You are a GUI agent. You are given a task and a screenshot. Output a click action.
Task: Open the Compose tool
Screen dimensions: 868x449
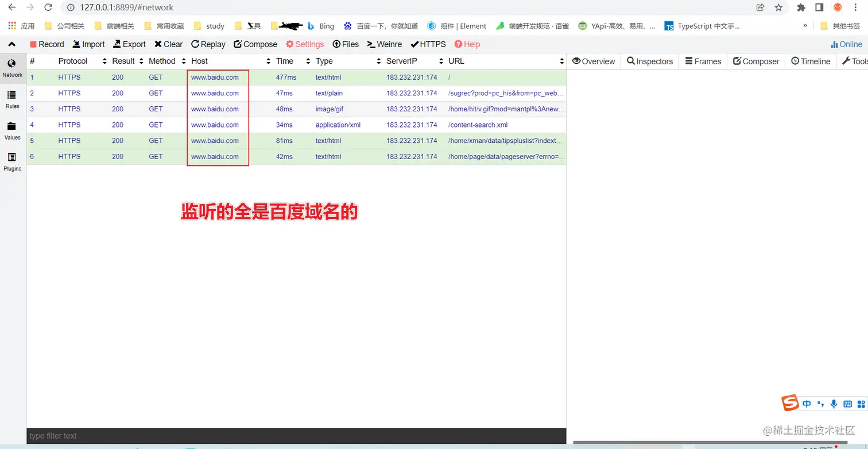click(x=255, y=44)
